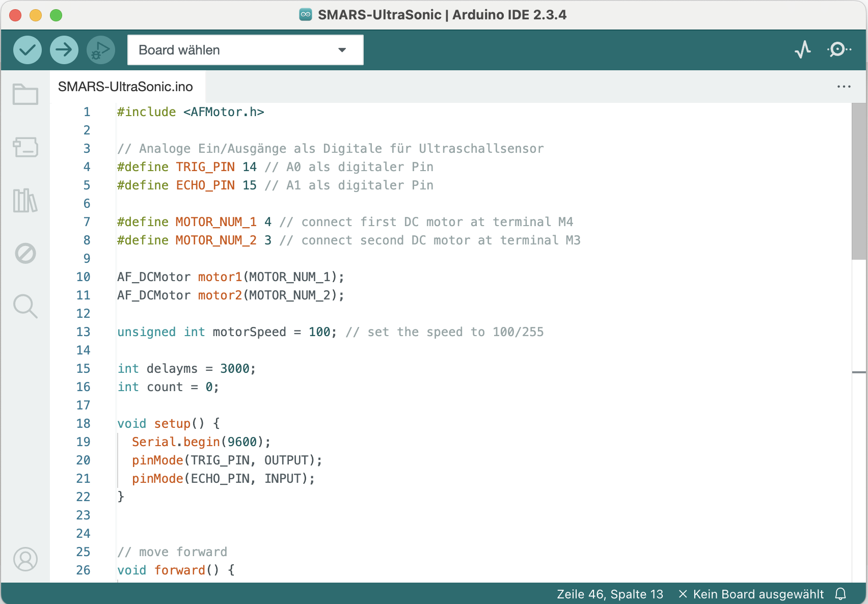
Task: Click on '// move forward' comment
Action: pos(172,552)
